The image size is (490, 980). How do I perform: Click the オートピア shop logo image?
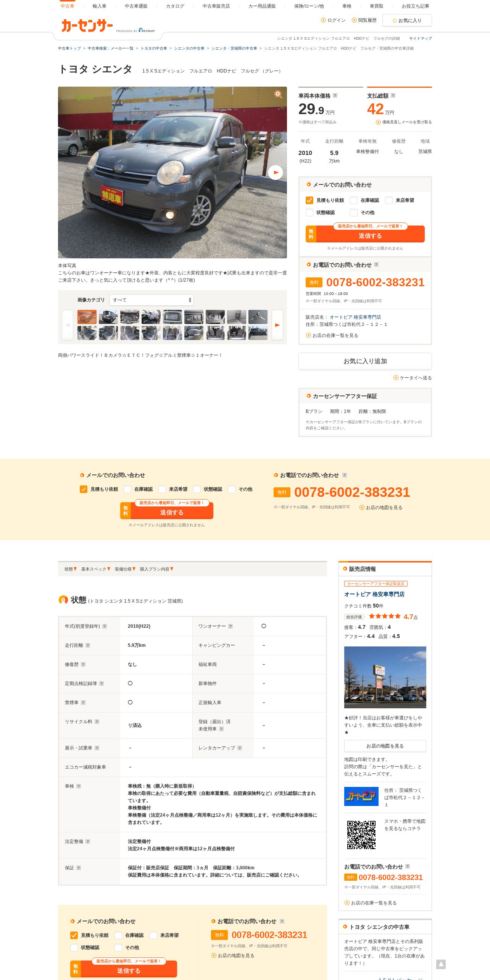coord(361,796)
